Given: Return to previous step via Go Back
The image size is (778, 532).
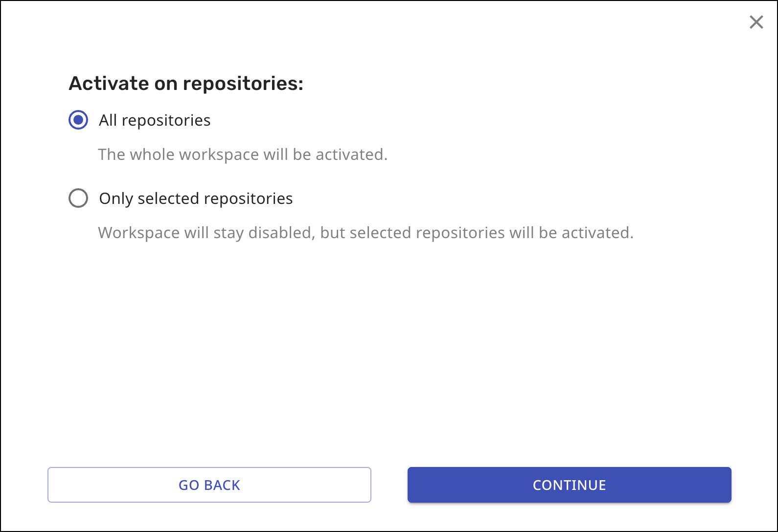Looking at the screenshot, I should coord(209,485).
